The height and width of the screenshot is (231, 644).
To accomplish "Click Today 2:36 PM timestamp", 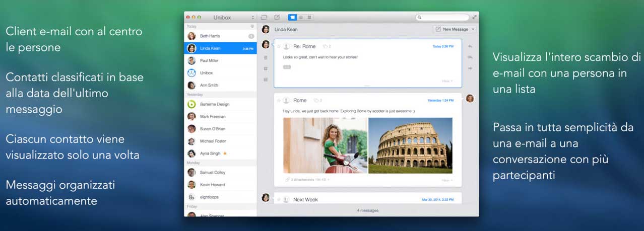I will [443, 46].
